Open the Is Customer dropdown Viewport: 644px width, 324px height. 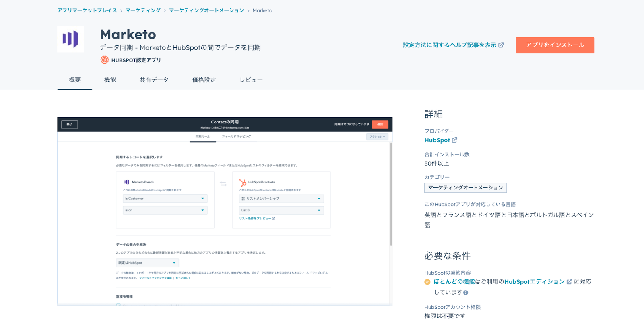point(165,199)
